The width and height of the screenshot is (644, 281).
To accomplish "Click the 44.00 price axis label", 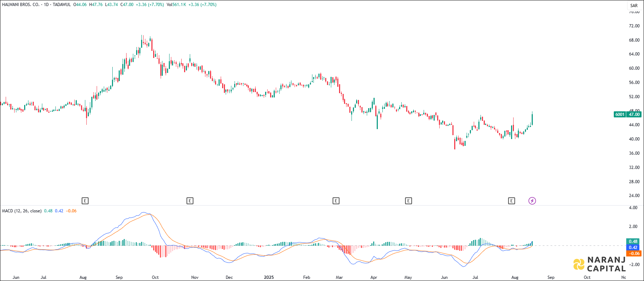I will pos(634,125).
